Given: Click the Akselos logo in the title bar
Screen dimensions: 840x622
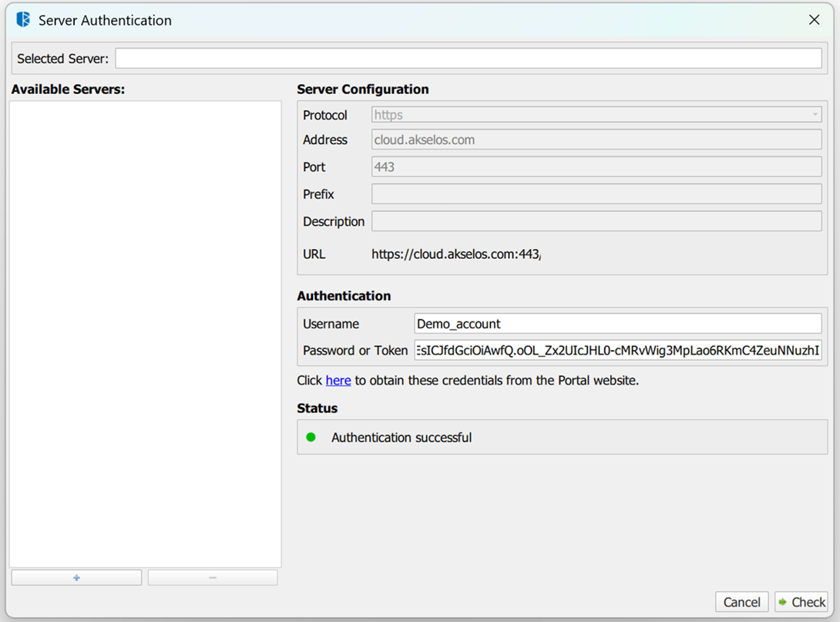Looking at the screenshot, I should 23,20.
